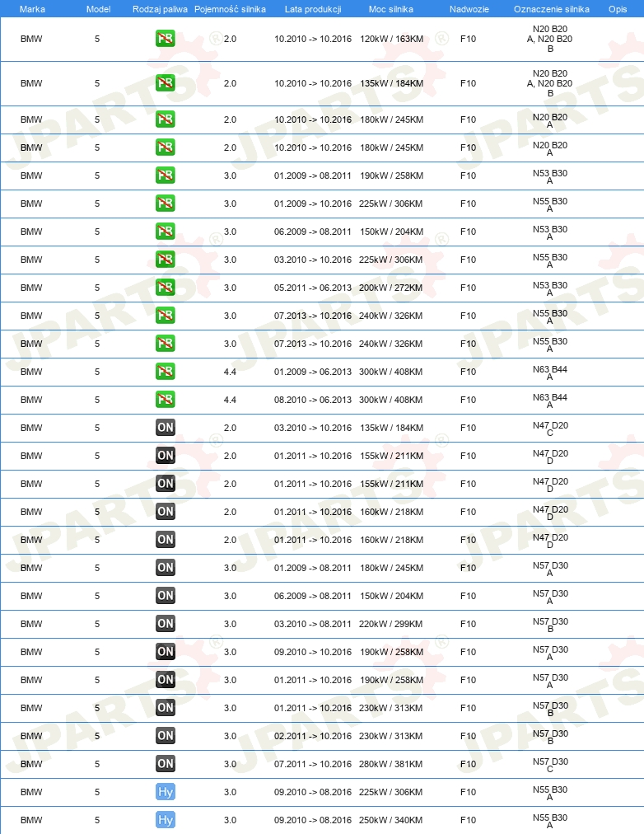Click the ON diesel icon in the 220kW / 299KM row
The image size is (644, 834).
tap(166, 623)
